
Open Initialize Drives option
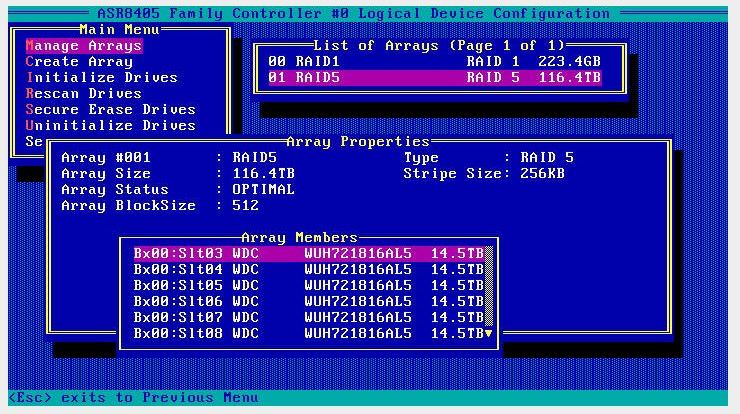pyautogui.click(x=102, y=77)
